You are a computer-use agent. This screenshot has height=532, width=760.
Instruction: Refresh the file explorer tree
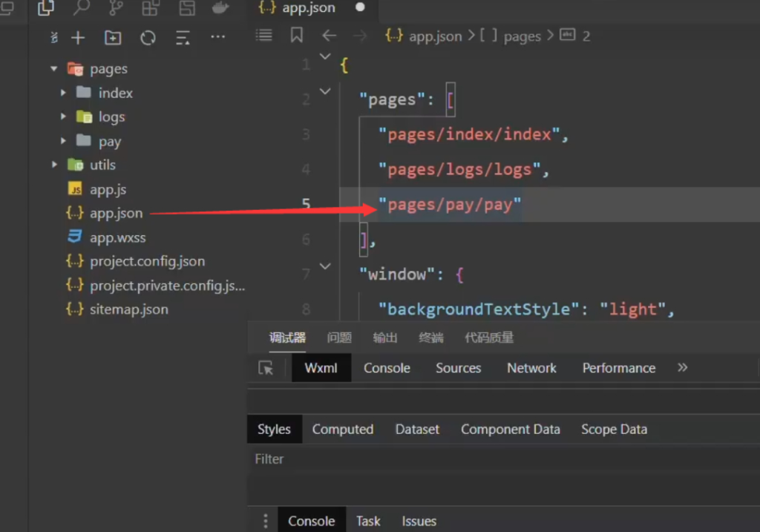click(148, 38)
